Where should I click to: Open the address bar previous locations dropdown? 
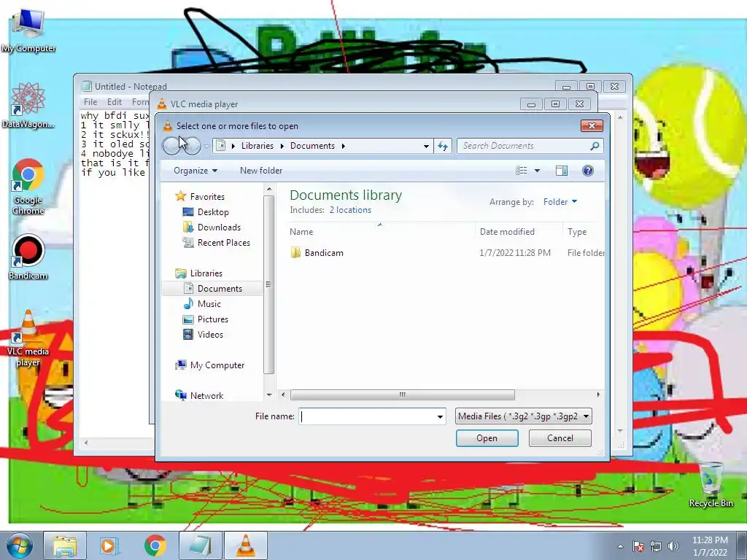pos(426,146)
